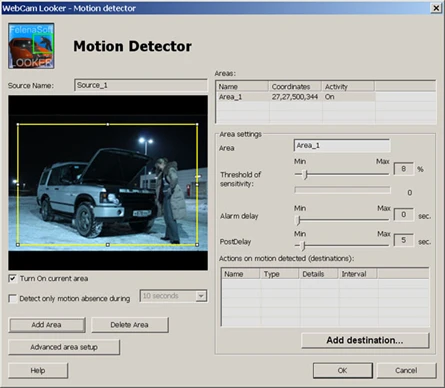
Task: Click the bottom-middle handle of the yellow area
Action: tap(108, 245)
